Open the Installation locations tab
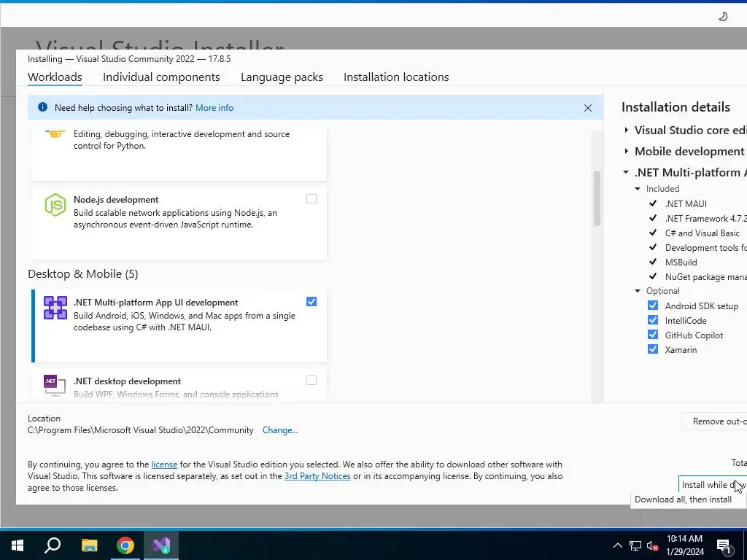 click(396, 77)
